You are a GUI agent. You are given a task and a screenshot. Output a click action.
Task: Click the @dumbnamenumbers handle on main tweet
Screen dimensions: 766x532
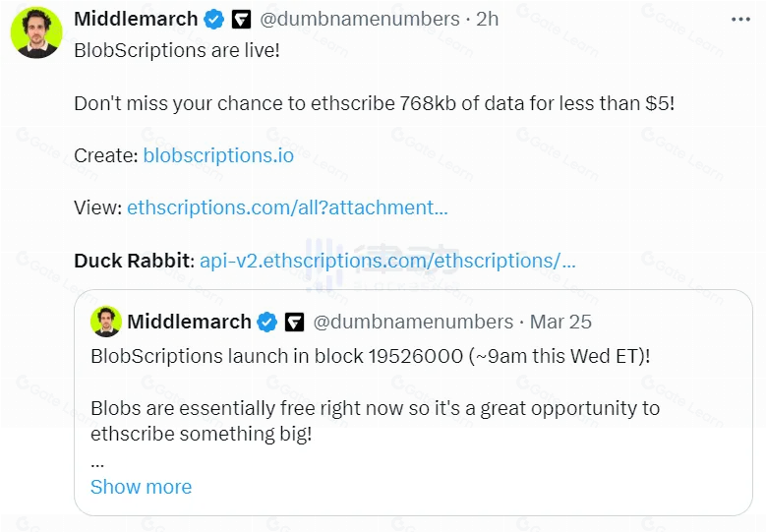[x=359, y=19]
